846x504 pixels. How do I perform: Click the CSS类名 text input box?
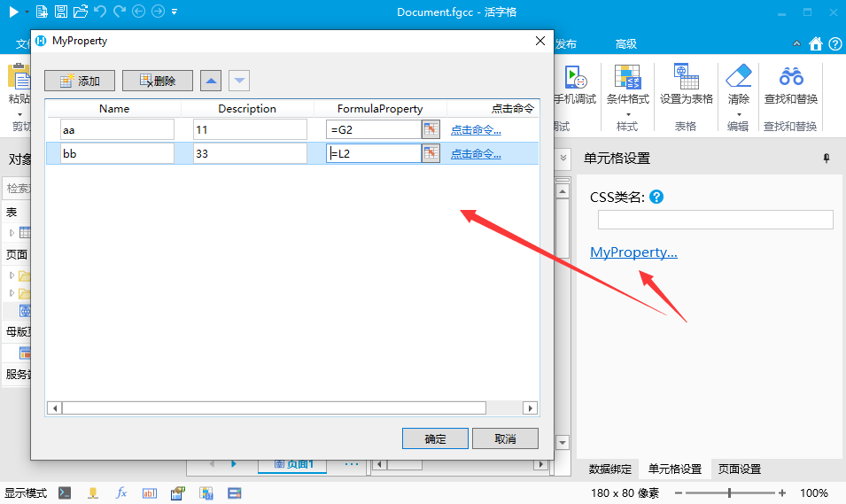click(716, 220)
